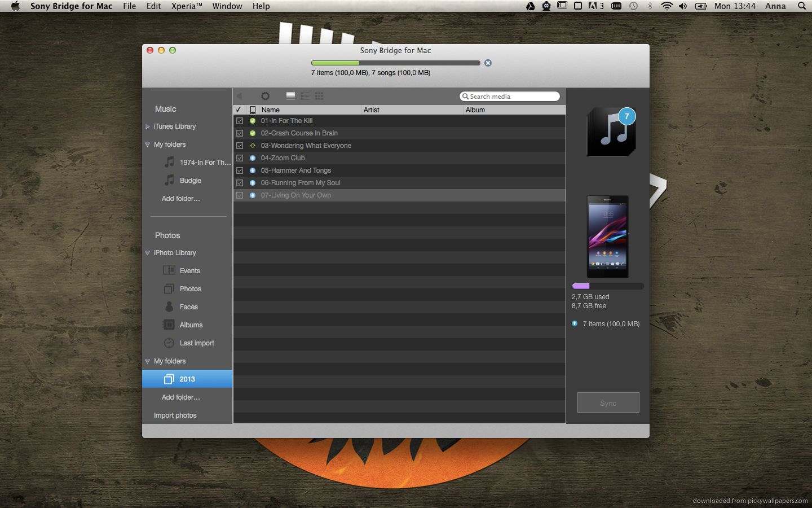Uncheck 01-In For The Kill checkbox

point(240,121)
